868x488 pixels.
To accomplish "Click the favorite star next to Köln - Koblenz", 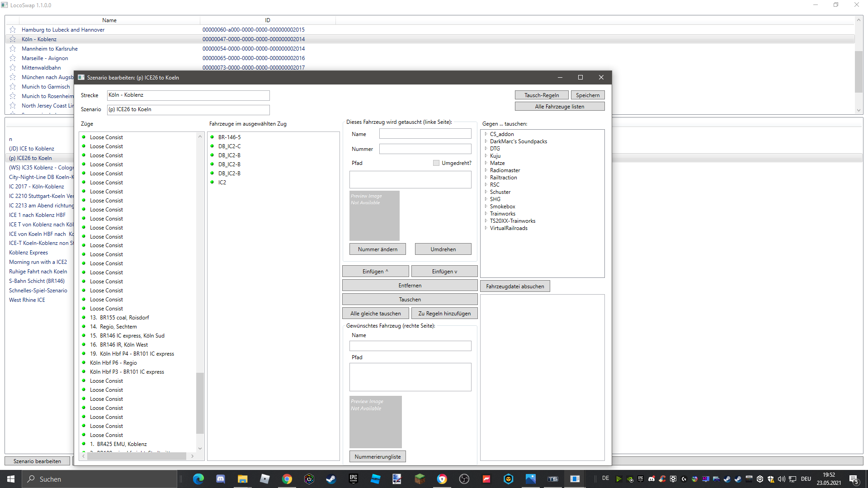I will (13, 39).
